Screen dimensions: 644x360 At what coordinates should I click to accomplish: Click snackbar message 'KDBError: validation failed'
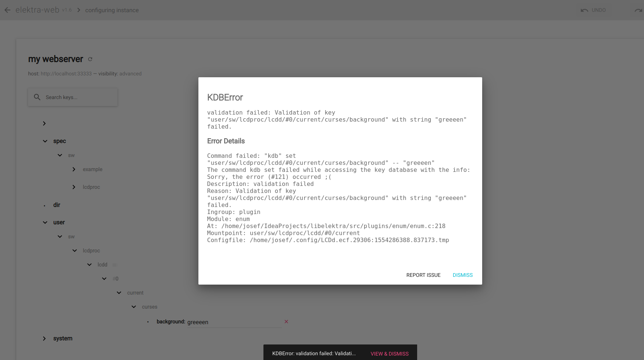tap(314, 354)
